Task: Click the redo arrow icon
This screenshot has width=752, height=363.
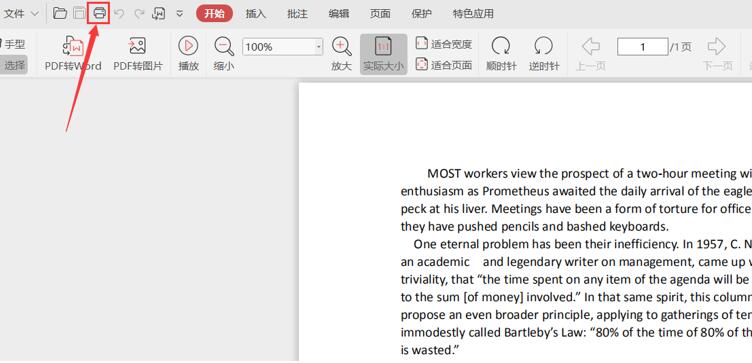Action: pos(139,14)
